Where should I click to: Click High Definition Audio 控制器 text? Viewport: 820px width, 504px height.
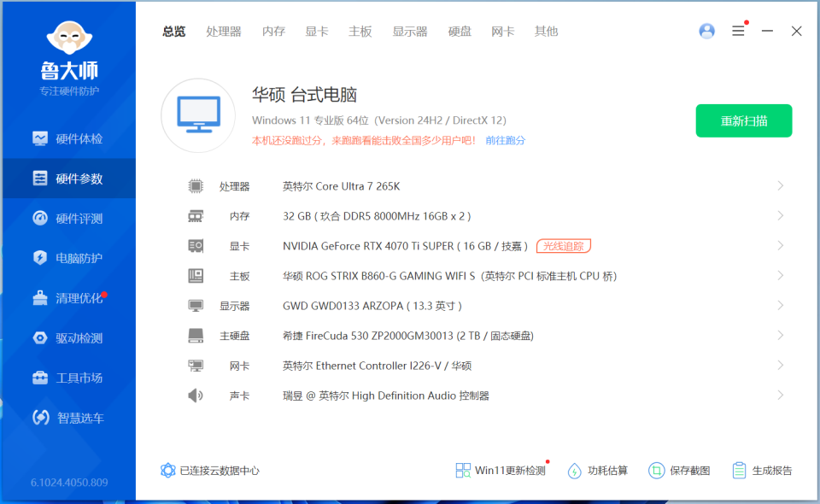click(386, 396)
